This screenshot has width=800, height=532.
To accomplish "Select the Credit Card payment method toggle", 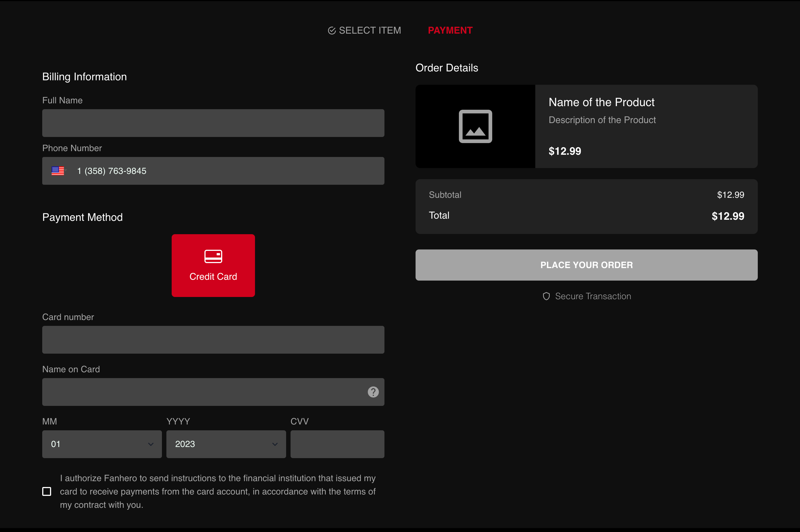I will (x=213, y=265).
